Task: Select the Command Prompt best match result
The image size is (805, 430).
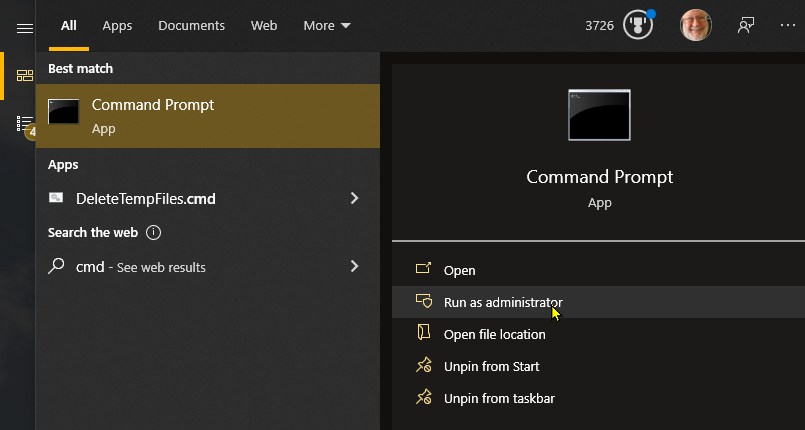Action: click(208, 116)
